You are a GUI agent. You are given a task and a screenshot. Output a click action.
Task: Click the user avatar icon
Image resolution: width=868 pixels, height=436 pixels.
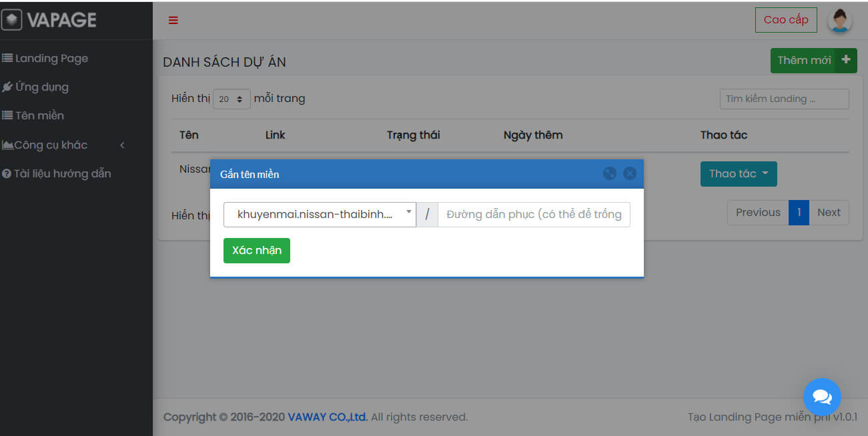[839, 20]
